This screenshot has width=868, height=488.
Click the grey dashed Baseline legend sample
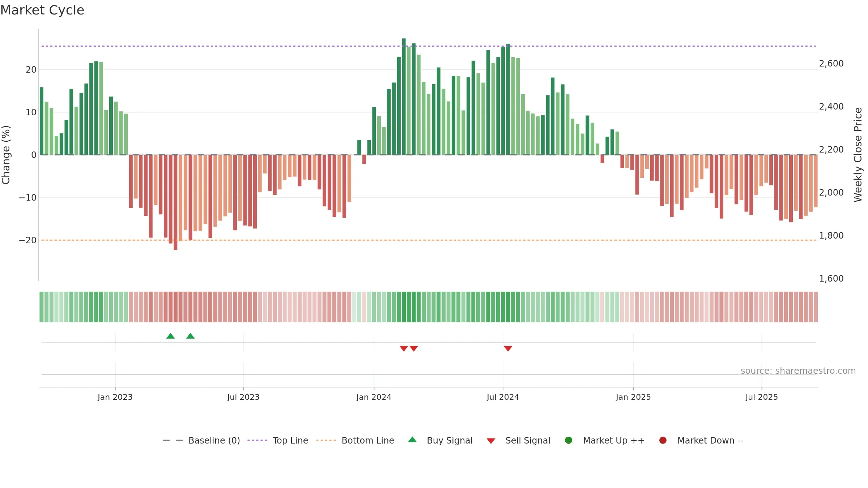point(173,440)
